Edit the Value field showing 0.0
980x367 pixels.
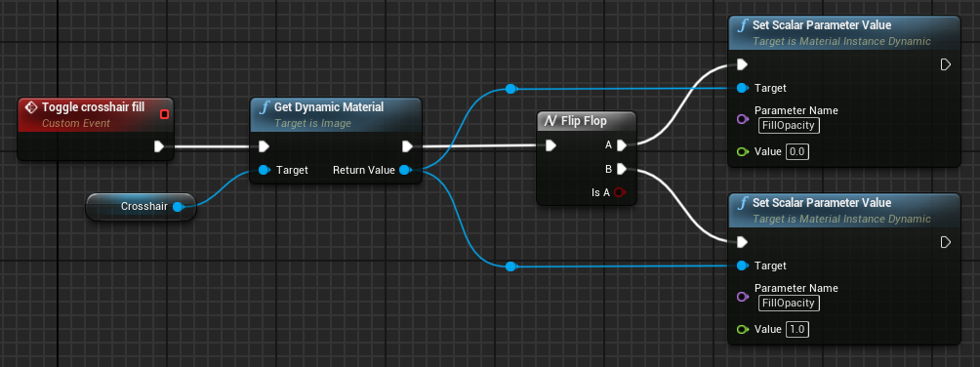point(796,152)
